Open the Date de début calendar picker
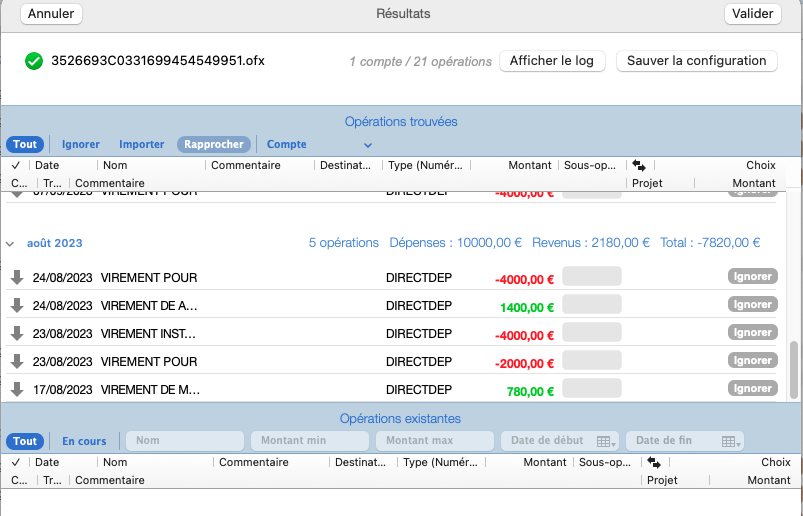This screenshot has height=516, width=803. pyautogui.click(x=603, y=441)
